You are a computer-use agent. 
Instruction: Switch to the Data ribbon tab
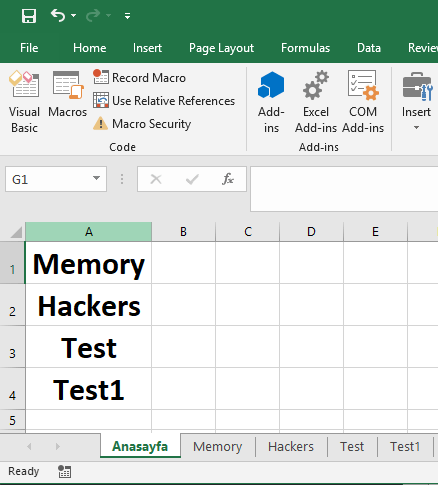(369, 48)
